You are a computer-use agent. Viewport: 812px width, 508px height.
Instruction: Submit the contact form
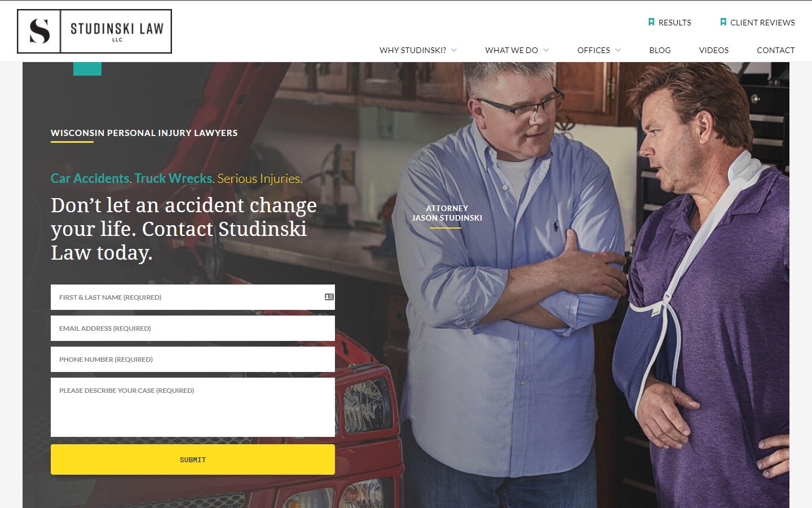(193, 459)
